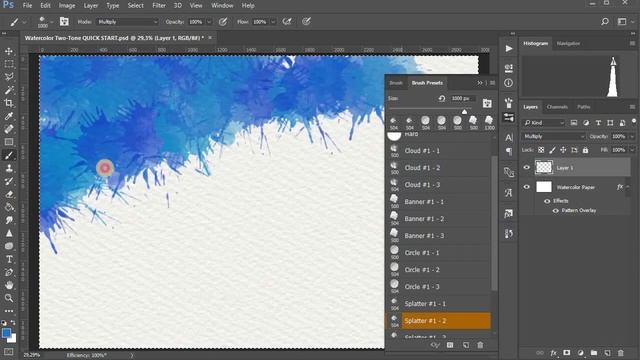Toggle lock position
This screenshot has height=360, width=640.
[x=563, y=150]
